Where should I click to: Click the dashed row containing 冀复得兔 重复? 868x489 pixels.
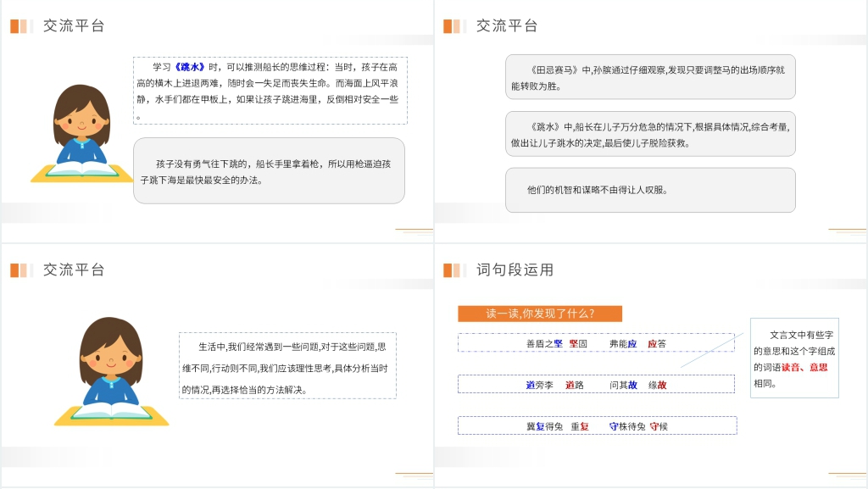point(596,425)
